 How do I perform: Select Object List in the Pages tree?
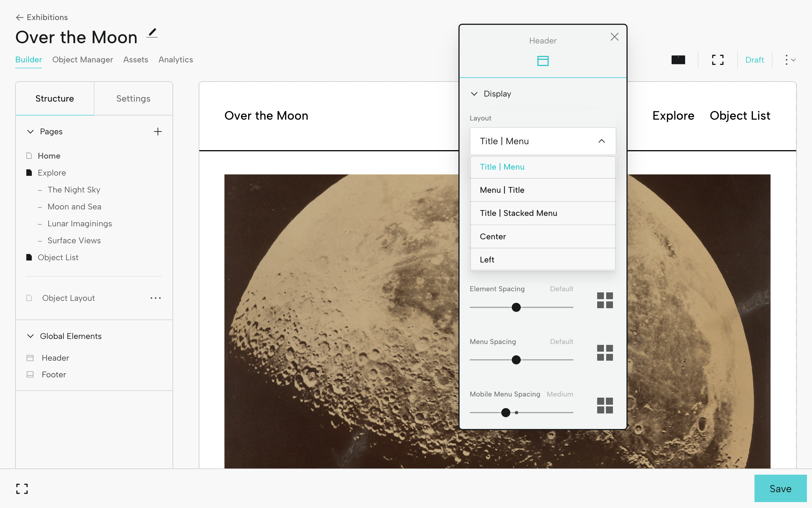[58, 257]
